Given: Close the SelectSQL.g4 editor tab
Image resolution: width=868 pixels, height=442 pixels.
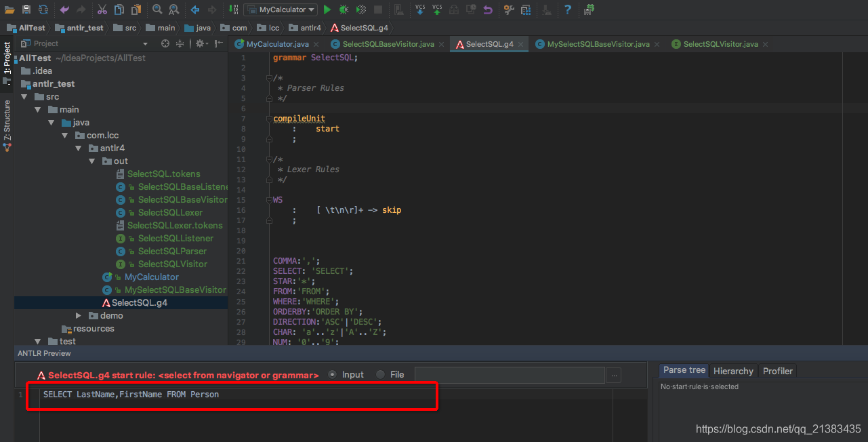Looking at the screenshot, I should 521,45.
